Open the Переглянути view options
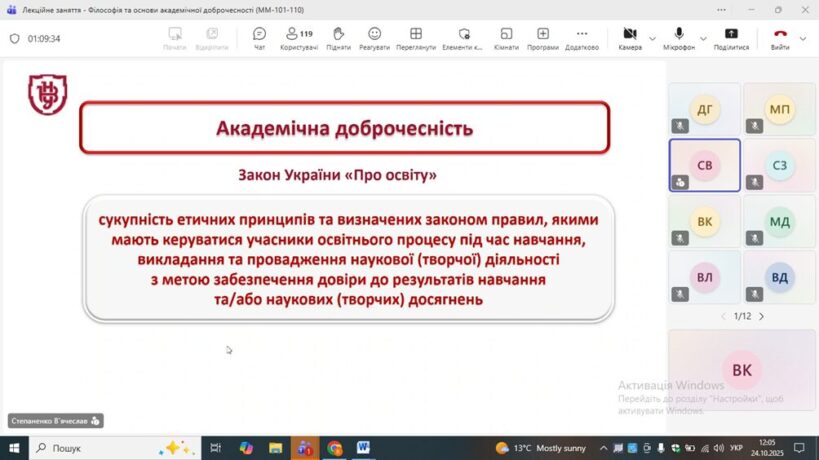Image resolution: width=819 pixels, height=460 pixels. [x=415, y=38]
